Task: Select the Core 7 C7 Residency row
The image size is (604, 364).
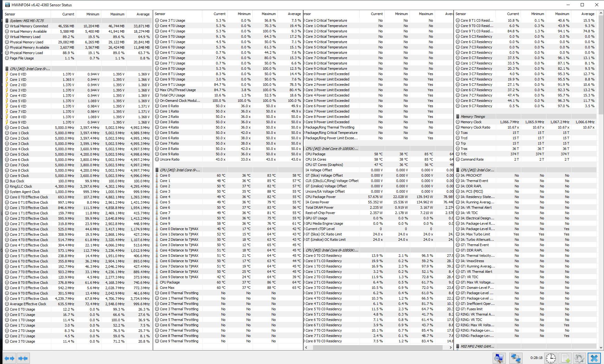Action: pos(526,95)
